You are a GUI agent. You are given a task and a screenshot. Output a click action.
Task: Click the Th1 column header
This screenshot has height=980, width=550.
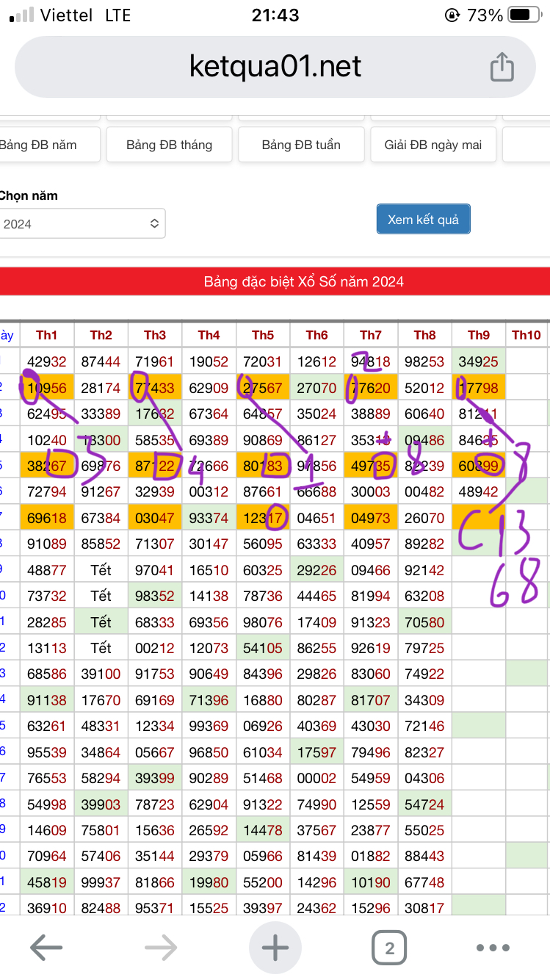[47, 335]
